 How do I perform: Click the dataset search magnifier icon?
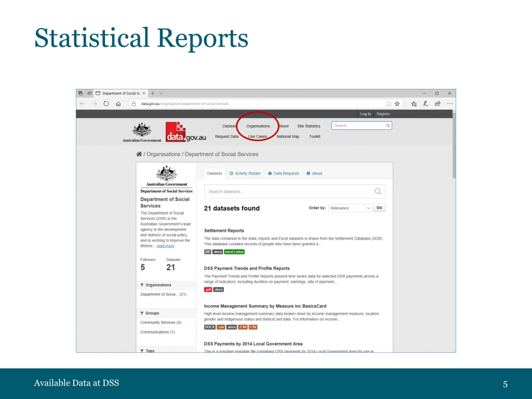[378, 191]
